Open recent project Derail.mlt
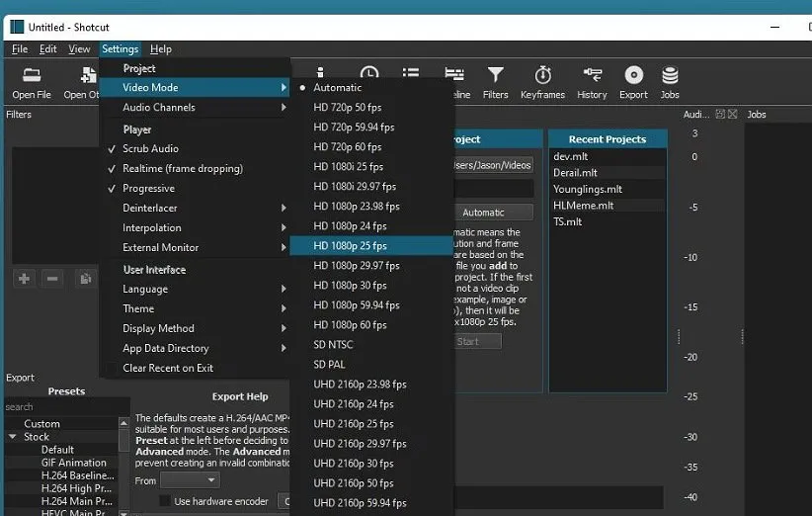812x516 pixels. click(x=608, y=173)
